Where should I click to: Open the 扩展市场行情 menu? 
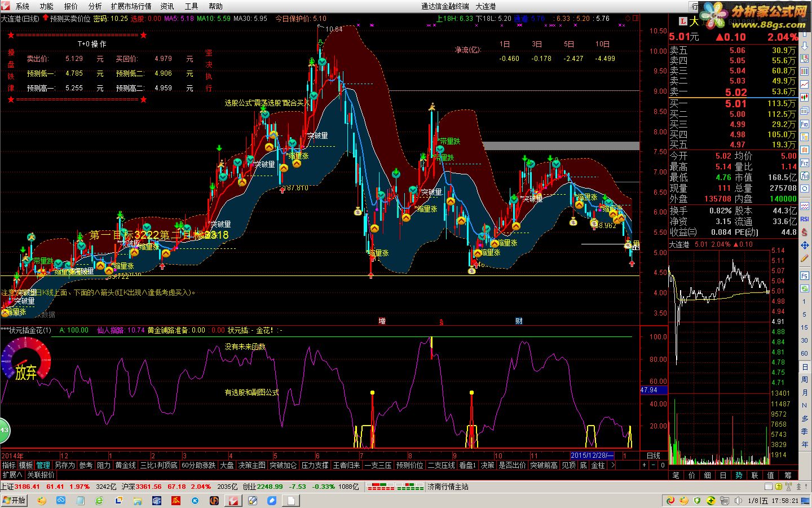131,6
